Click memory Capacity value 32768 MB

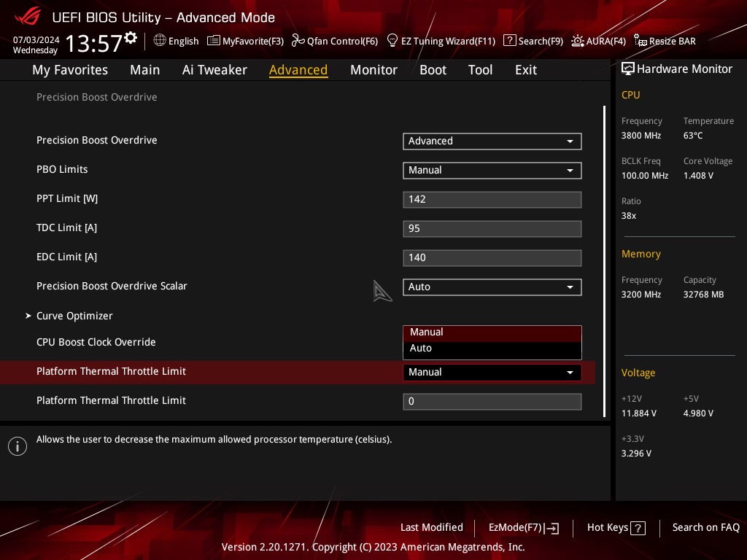pyautogui.click(x=703, y=295)
